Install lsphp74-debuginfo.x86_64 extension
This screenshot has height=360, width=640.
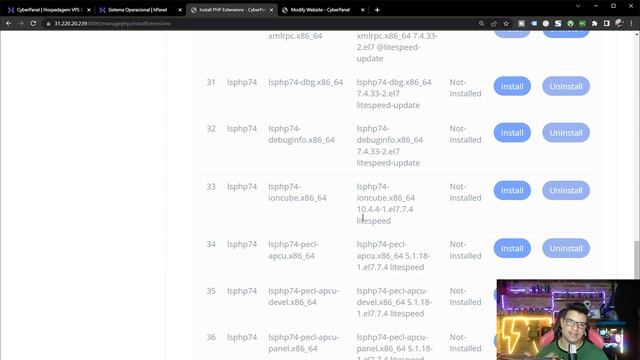[512, 133]
